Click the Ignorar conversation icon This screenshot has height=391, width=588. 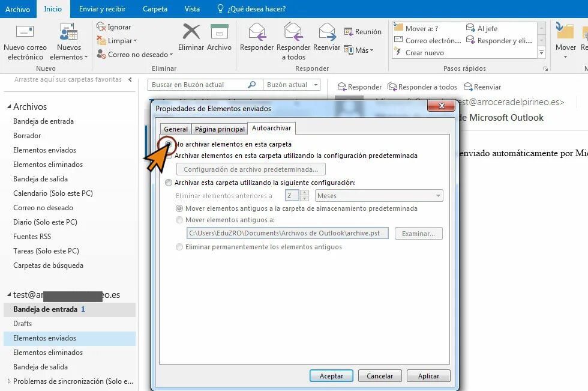pyautogui.click(x=101, y=26)
